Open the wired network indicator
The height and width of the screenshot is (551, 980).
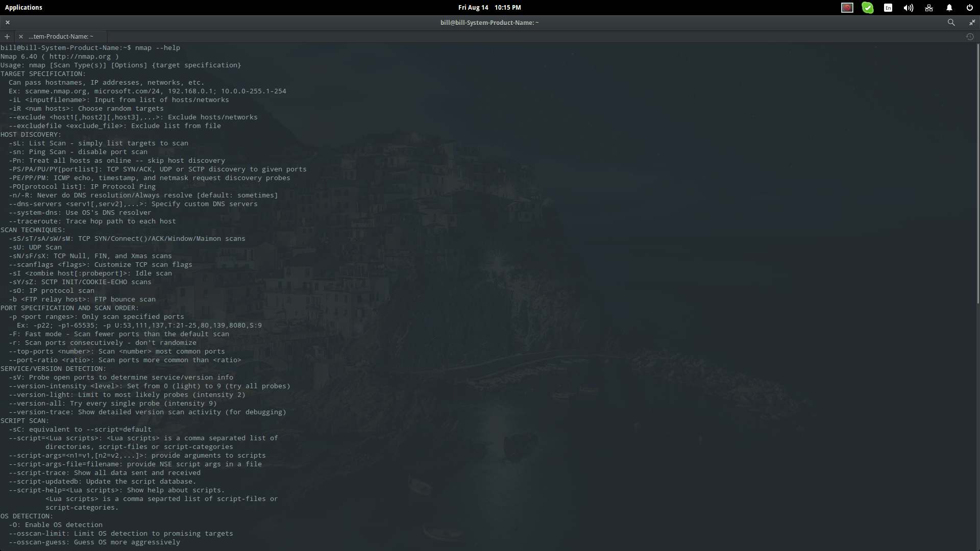[929, 8]
